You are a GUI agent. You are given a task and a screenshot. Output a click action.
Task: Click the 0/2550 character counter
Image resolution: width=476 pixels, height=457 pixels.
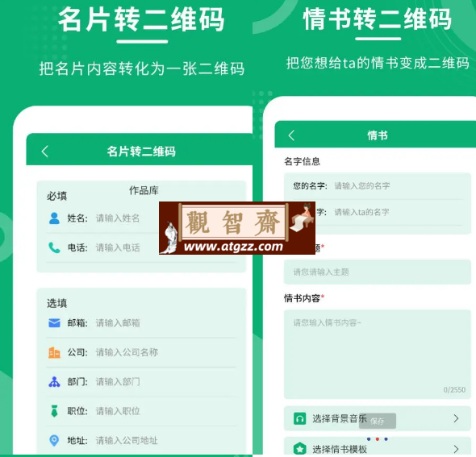454,389
